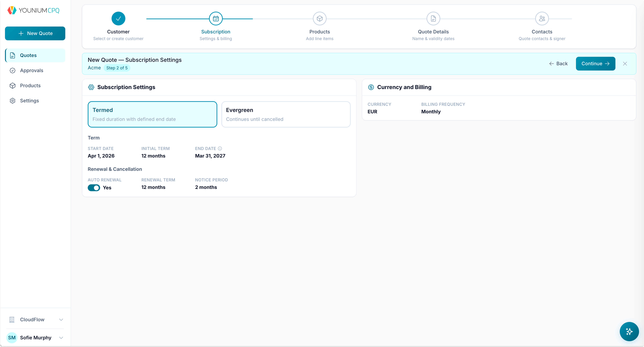
Task: Edit the Start Date value Apr 1, 2026
Action: 101,156
